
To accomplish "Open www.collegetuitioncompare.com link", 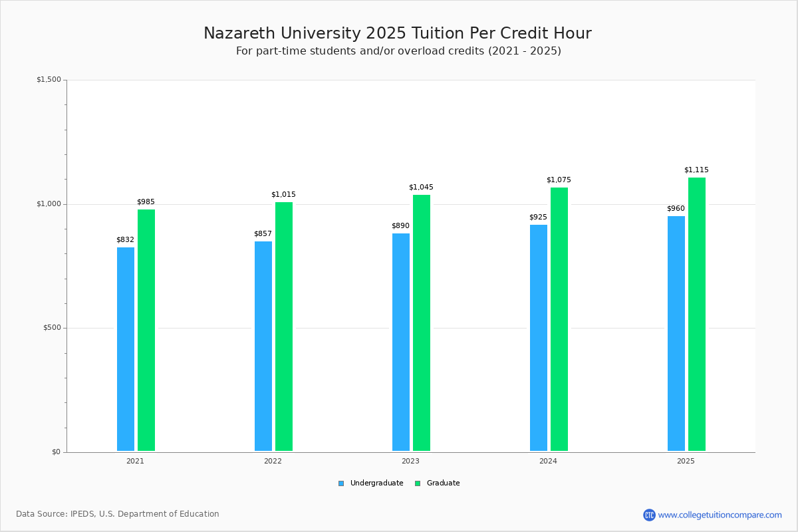I will pos(720,513).
